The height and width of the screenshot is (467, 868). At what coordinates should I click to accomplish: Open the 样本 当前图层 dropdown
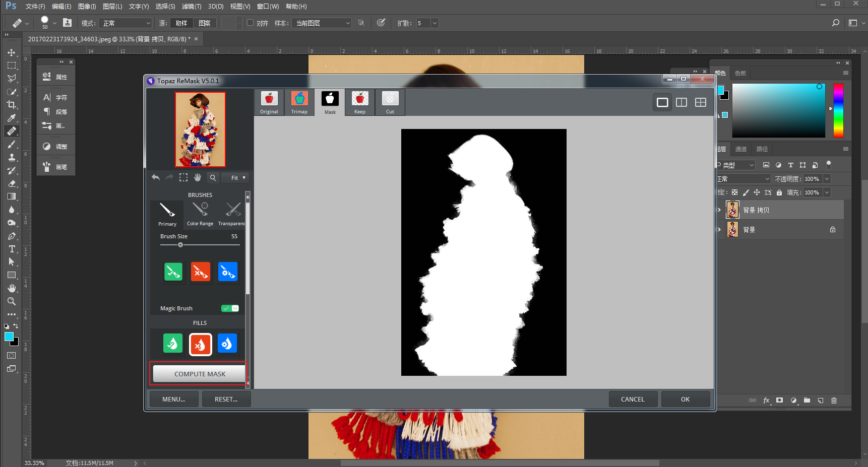[x=322, y=23]
